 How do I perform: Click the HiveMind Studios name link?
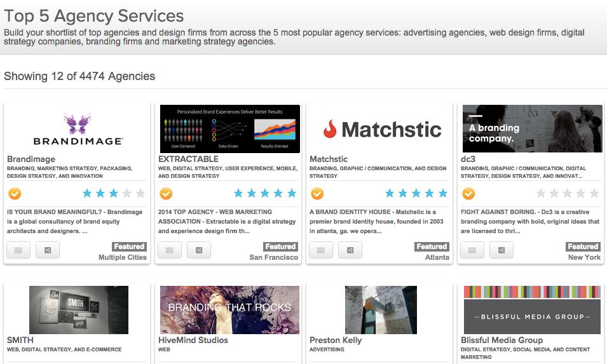click(193, 340)
